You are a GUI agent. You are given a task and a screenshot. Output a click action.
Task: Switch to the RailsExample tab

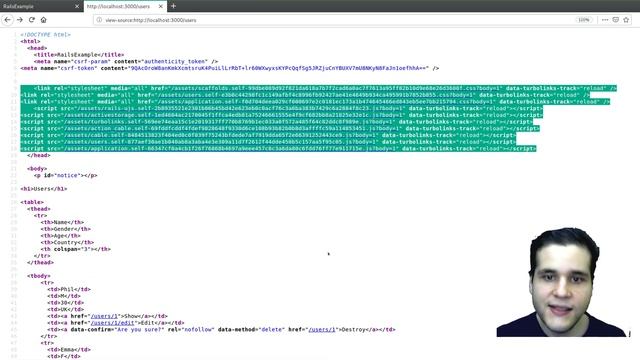tap(41, 7)
